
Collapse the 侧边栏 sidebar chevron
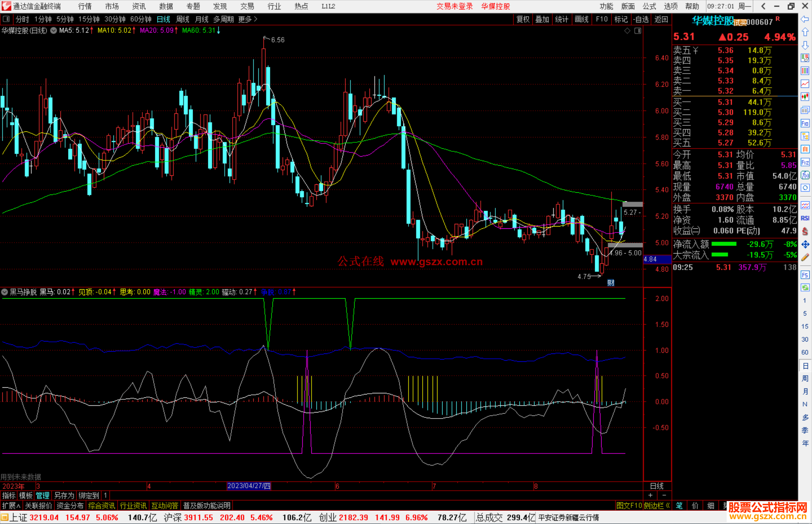[668, 506]
